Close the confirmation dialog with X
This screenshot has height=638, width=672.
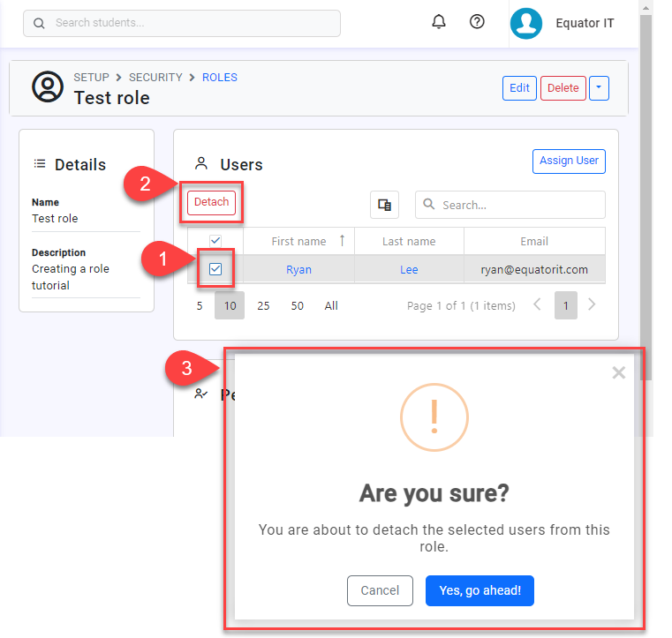click(618, 372)
